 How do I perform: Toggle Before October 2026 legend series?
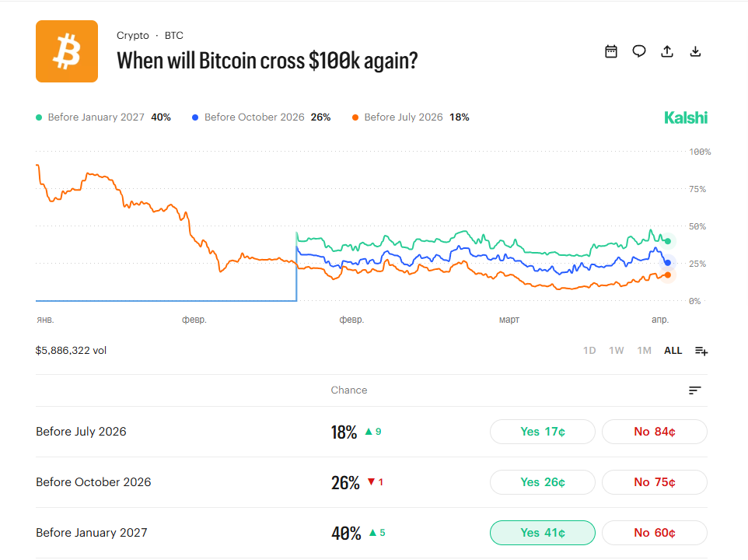click(x=254, y=117)
